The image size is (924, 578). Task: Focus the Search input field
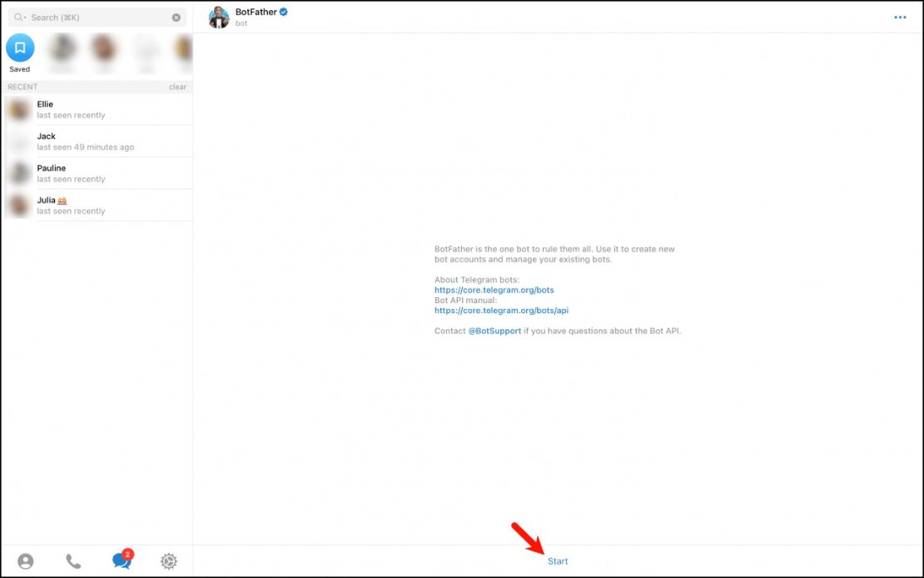click(97, 17)
